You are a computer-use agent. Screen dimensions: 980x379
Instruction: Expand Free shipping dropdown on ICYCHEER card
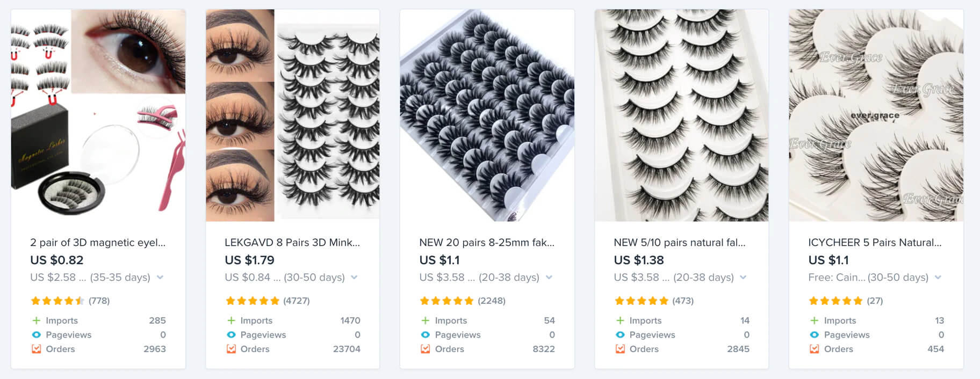(938, 278)
